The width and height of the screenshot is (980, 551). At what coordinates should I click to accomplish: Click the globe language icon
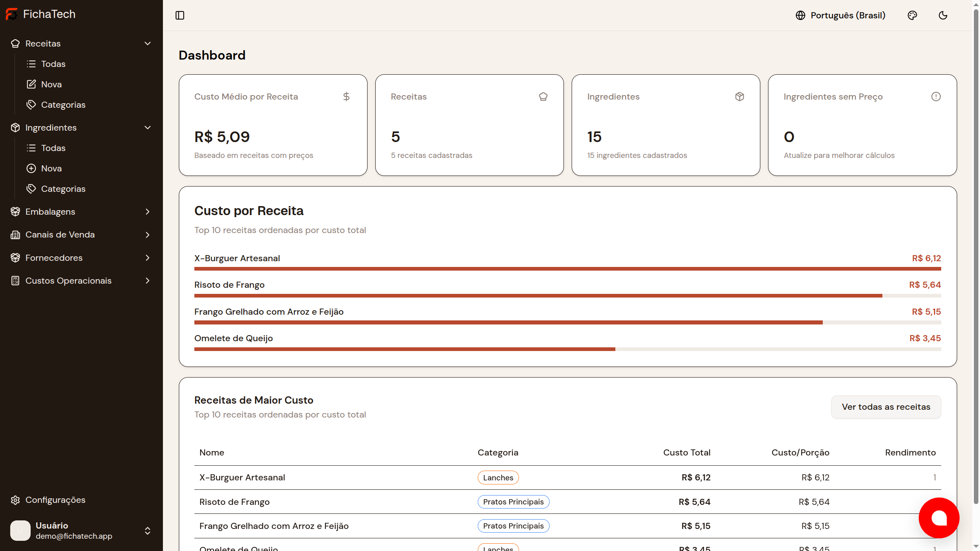click(x=800, y=16)
